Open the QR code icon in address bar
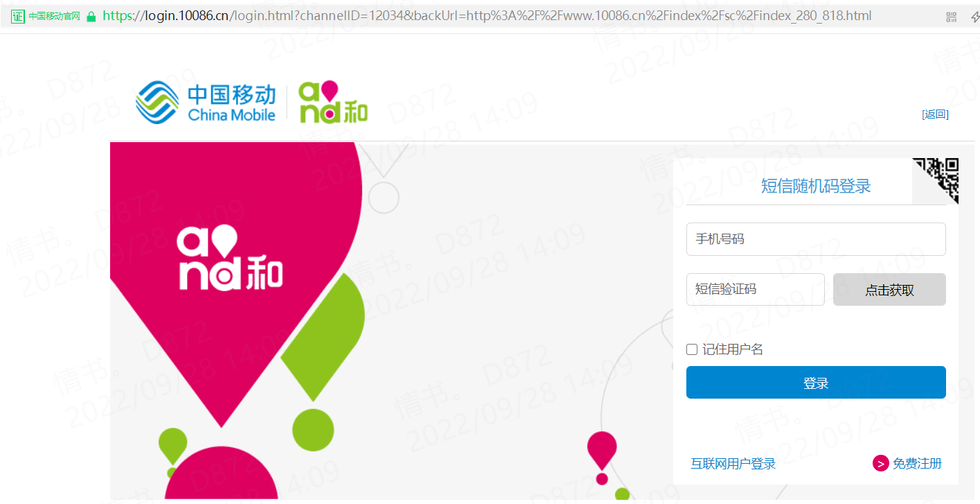 951,17
